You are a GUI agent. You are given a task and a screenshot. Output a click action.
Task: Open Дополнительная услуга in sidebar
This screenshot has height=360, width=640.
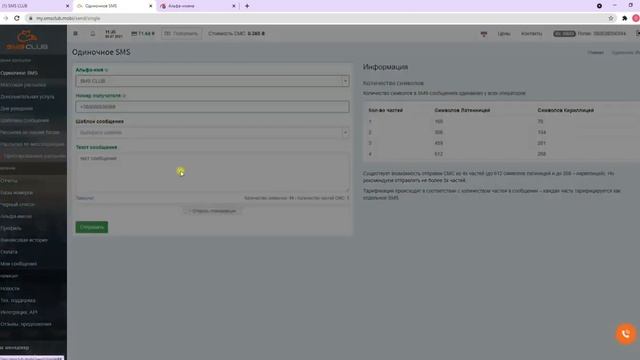click(27, 97)
